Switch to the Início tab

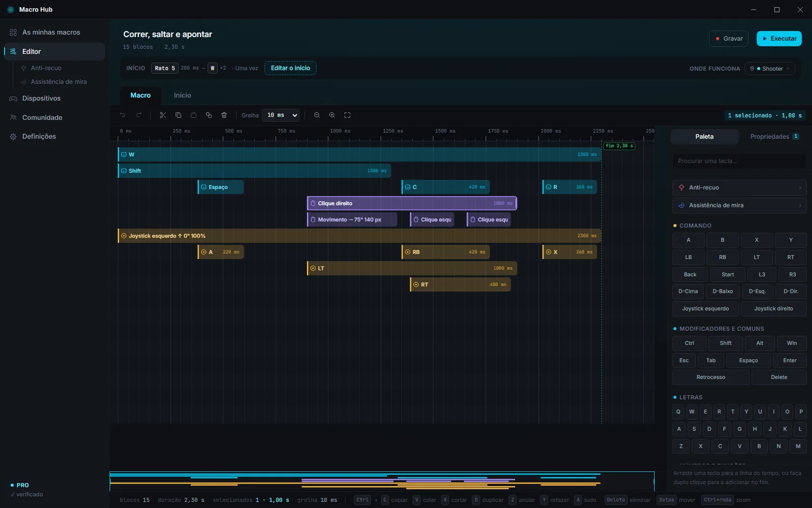[182, 96]
